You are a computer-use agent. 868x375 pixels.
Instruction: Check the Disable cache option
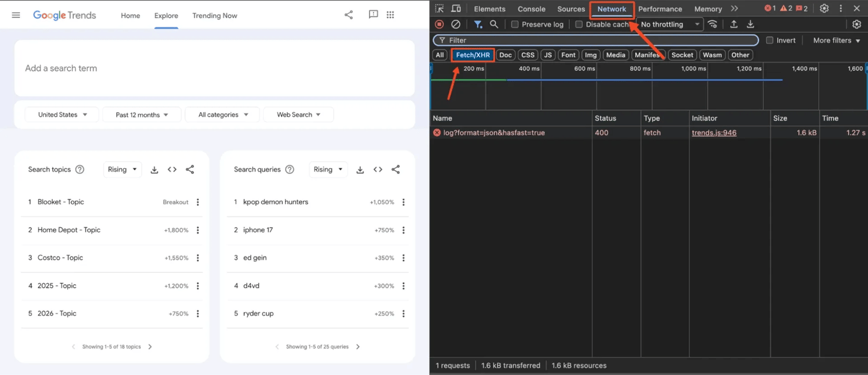(x=579, y=25)
